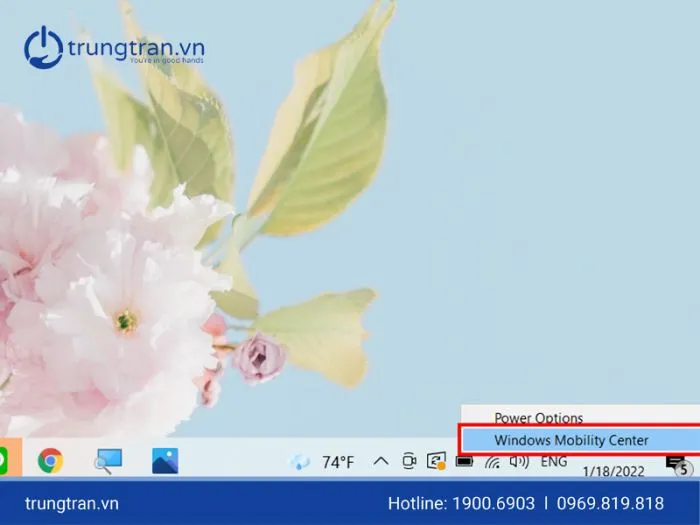Choose Windows Mobility Center menu entry

[x=571, y=440]
